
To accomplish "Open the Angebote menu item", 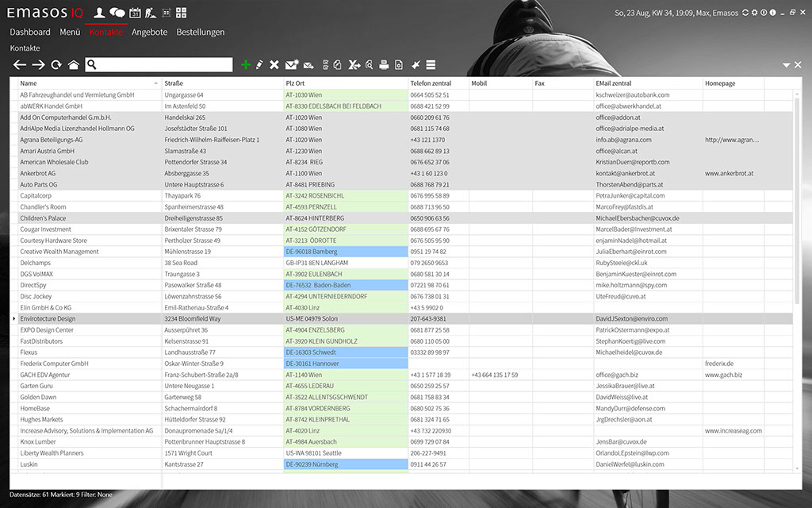I will [149, 33].
